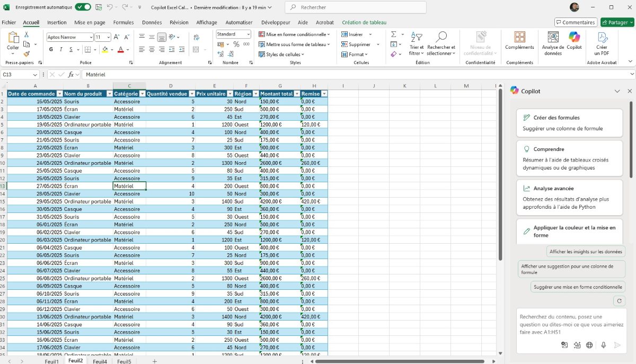Open the Catégorie column filter dropdown
The height and width of the screenshot is (364, 636).
(142, 94)
